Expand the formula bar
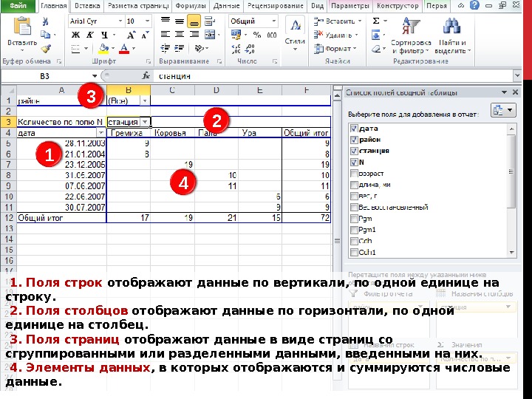The image size is (532, 399). [516, 75]
